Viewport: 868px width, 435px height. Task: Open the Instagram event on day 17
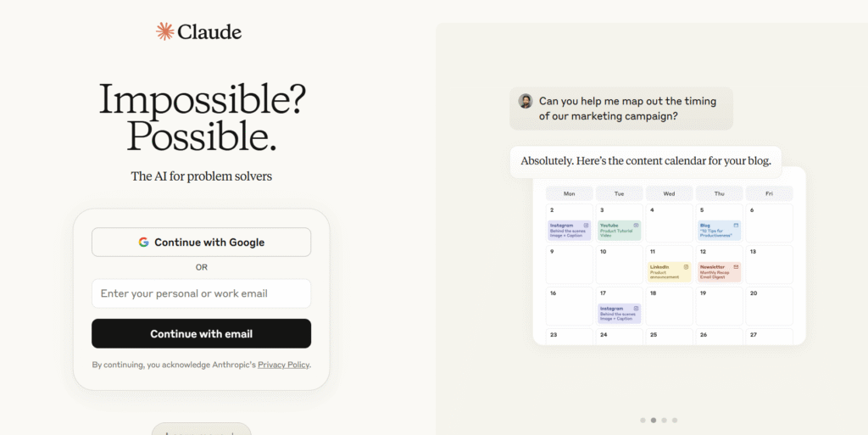[620, 313]
